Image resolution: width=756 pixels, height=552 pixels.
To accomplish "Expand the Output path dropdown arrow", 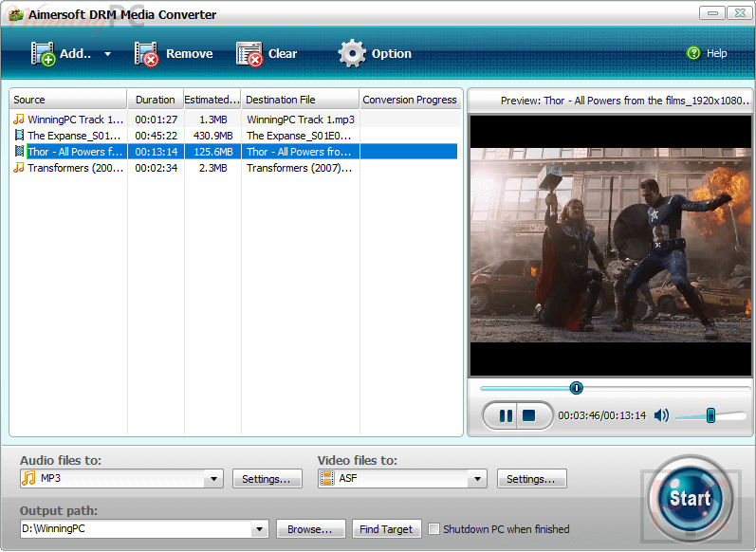I will [x=259, y=529].
